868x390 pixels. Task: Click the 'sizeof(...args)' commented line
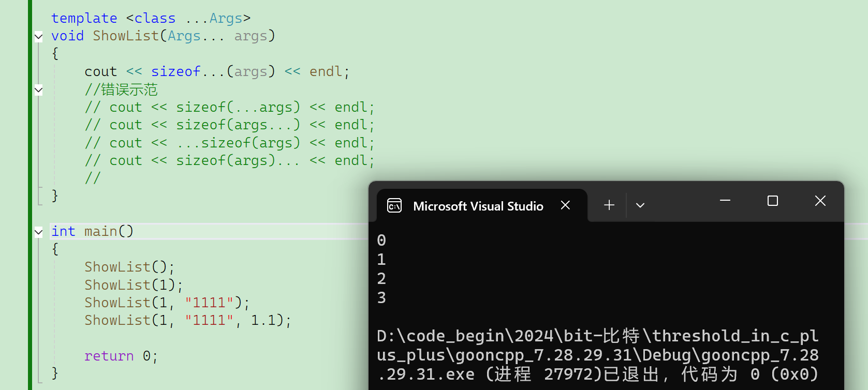point(229,107)
